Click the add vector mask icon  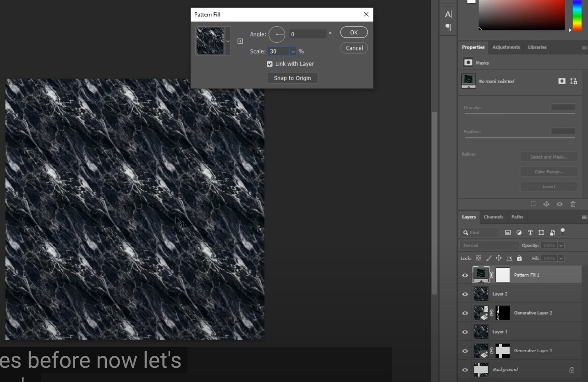click(x=573, y=81)
